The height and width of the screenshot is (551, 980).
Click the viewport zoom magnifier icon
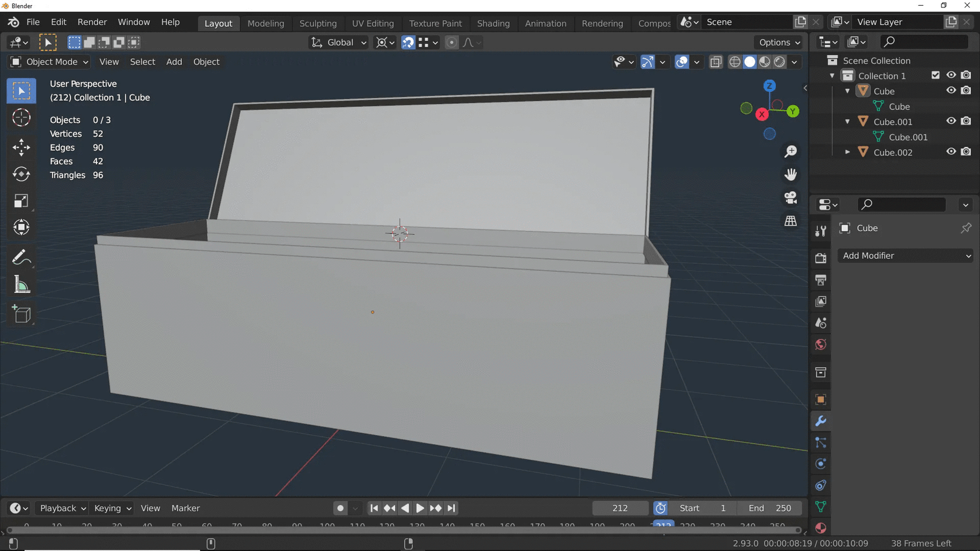(x=791, y=151)
